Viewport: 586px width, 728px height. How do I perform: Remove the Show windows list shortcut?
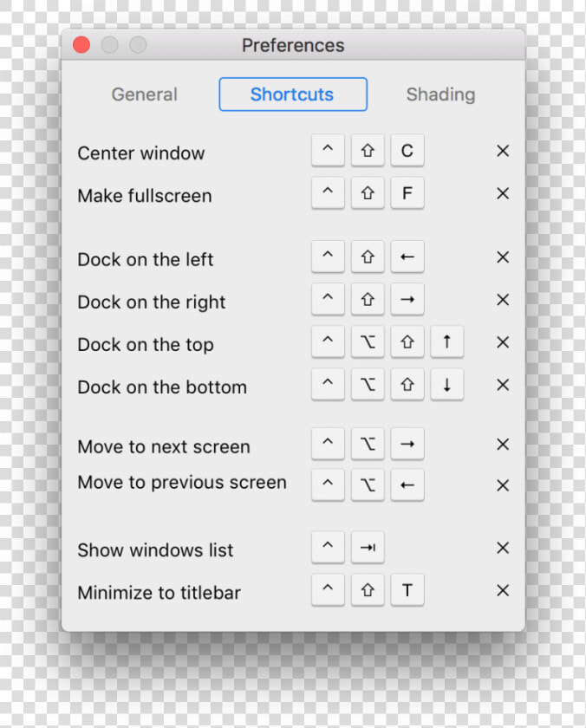[503, 548]
